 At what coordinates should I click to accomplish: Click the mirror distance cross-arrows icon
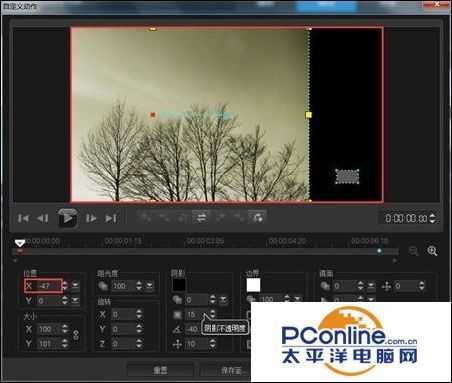(x=386, y=286)
